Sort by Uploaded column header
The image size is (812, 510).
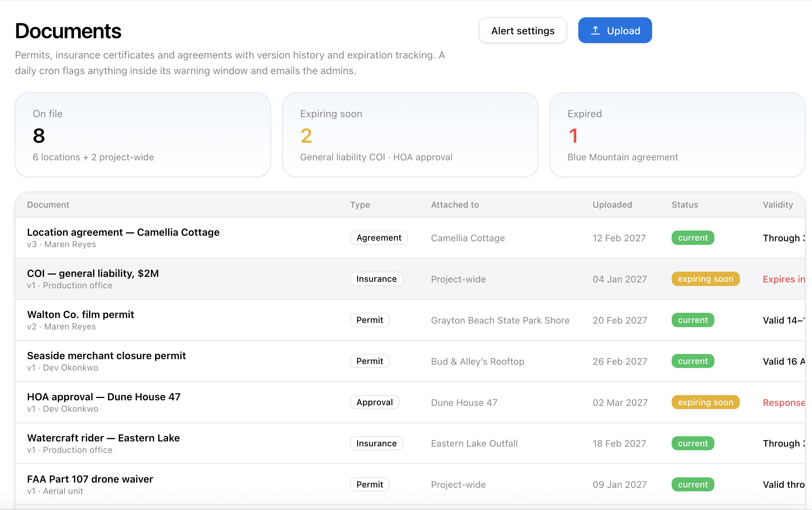click(x=612, y=205)
